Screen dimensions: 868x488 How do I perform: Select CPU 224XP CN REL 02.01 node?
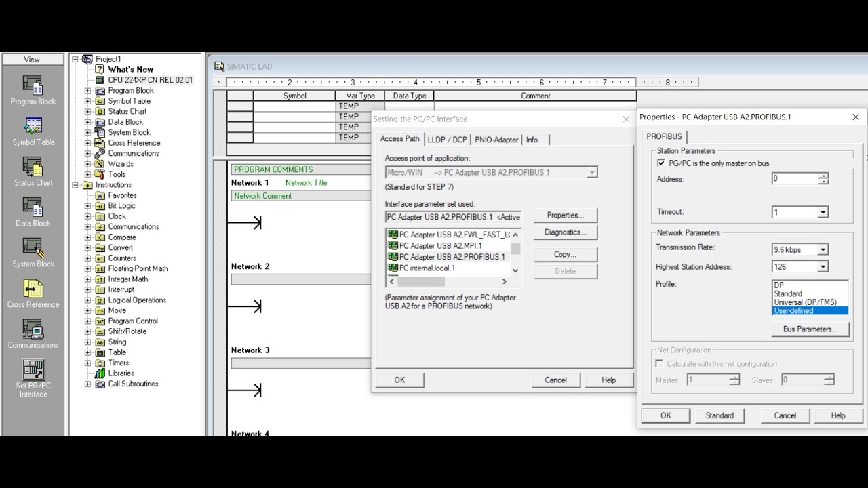coord(150,80)
